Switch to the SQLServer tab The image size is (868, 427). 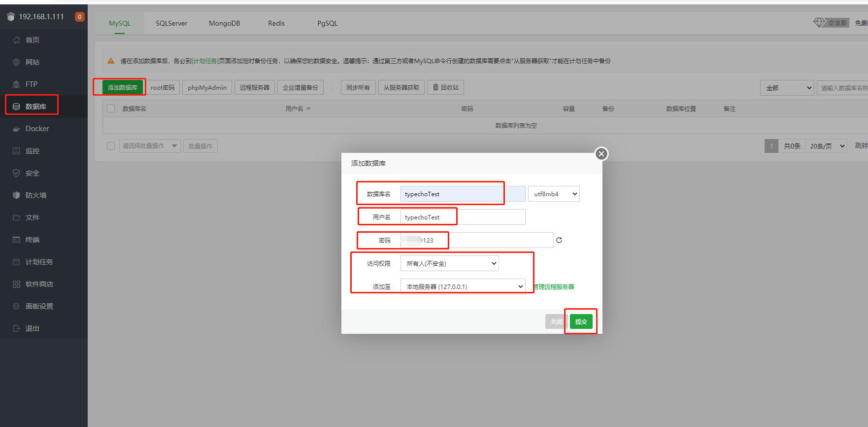(x=171, y=23)
